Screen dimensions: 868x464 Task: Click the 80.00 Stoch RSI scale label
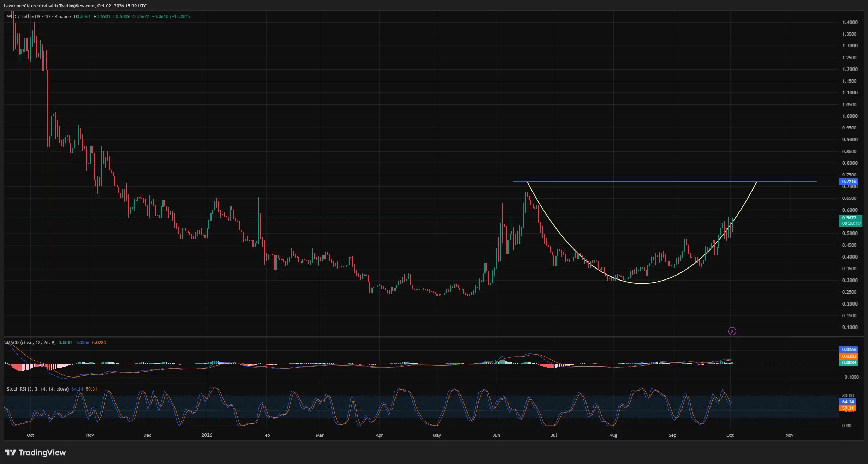click(848, 396)
